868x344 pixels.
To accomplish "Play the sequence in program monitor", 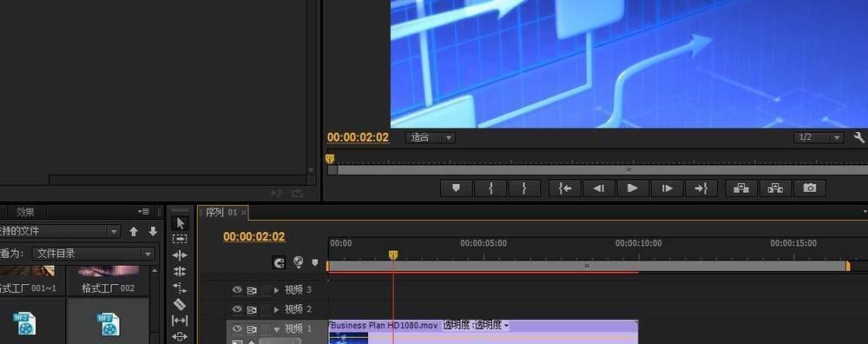I will pos(632,189).
